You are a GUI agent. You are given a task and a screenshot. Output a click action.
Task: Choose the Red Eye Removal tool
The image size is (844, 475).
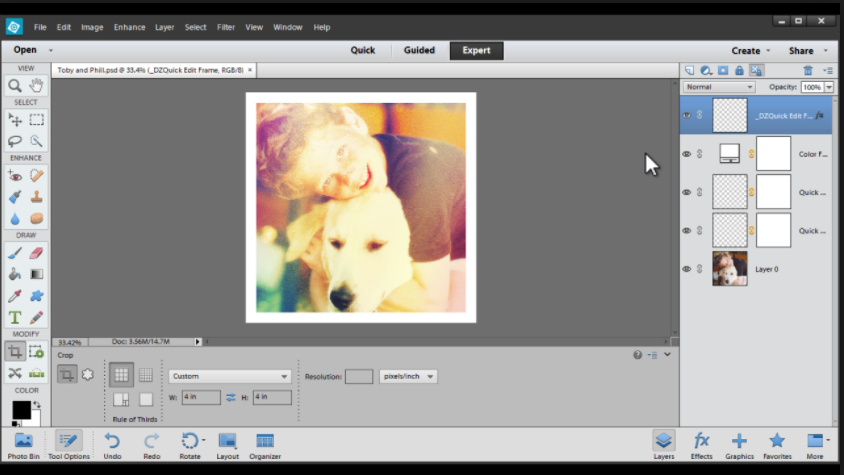pos(15,175)
